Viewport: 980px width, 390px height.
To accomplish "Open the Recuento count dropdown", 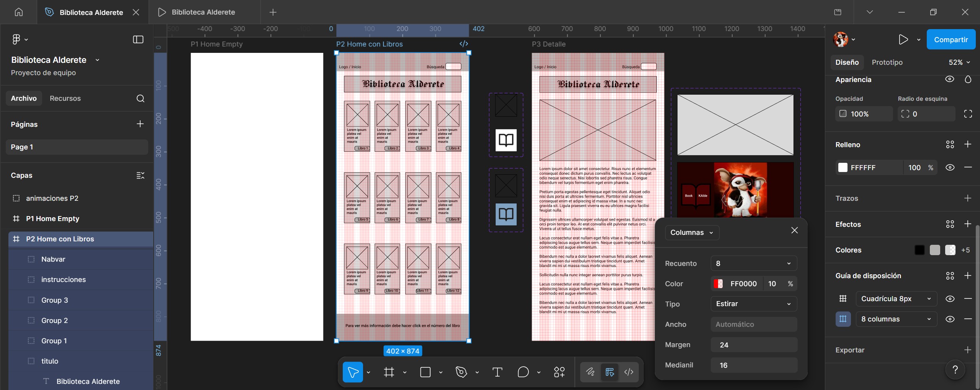I will pos(753,264).
